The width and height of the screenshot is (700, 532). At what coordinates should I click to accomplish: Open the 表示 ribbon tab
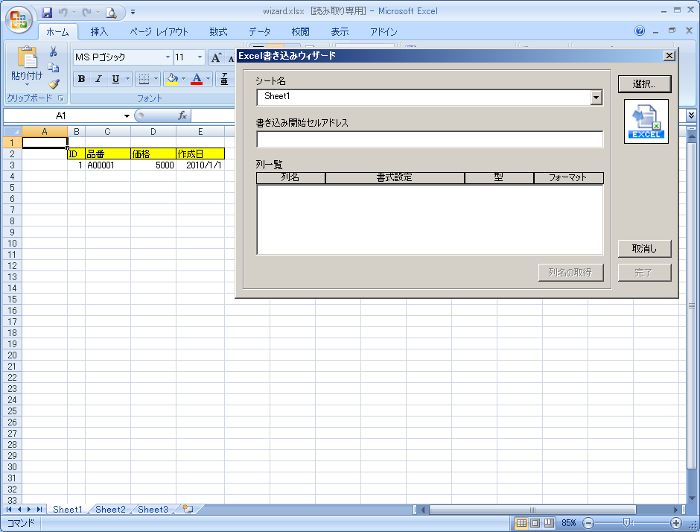click(x=340, y=32)
